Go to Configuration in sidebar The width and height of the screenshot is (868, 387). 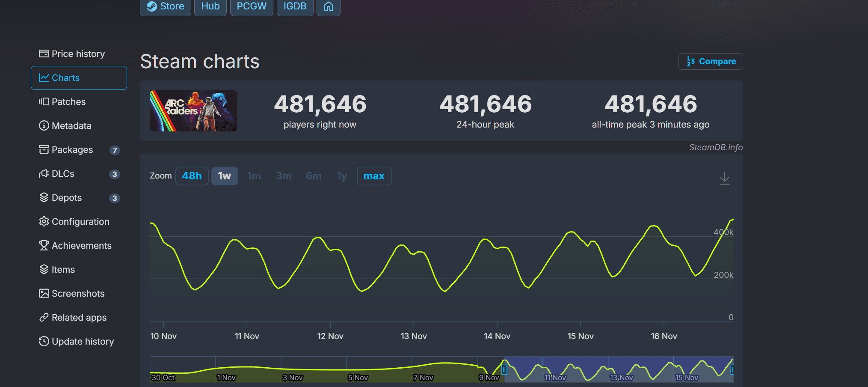[79, 222]
